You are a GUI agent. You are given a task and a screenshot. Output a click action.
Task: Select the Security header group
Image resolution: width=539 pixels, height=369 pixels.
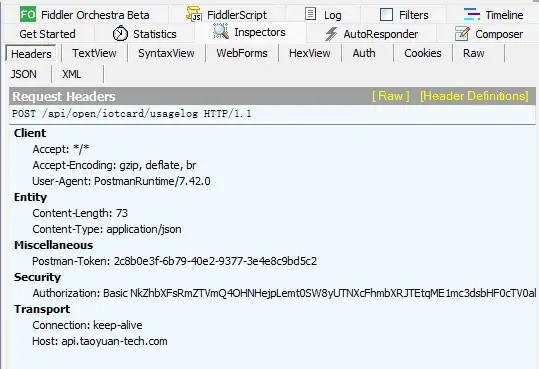click(37, 277)
